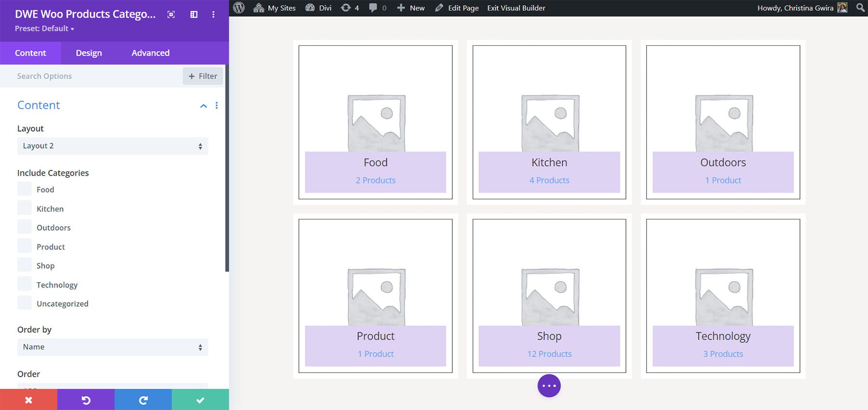Open the Content section three-dot options
Screen dimensions: 868x410
(217, 105)
